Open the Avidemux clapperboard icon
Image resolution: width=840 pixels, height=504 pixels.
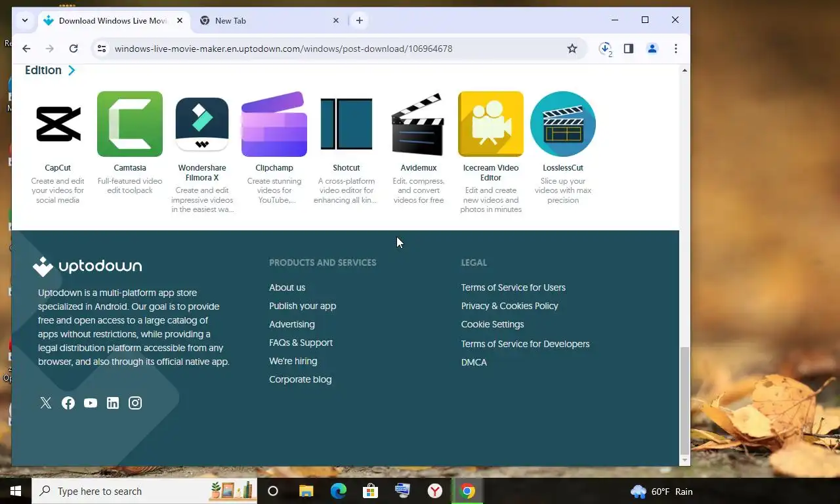[x=419, y=124]
